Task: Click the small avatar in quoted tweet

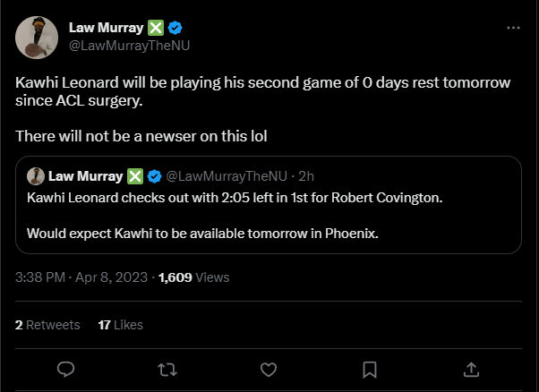Action: click(x=36, y=175)
